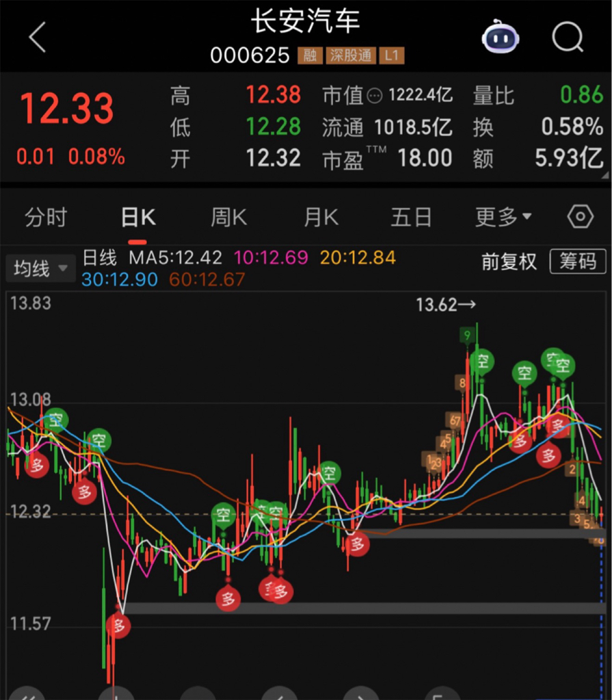Tap the L1 level tag

392,55
